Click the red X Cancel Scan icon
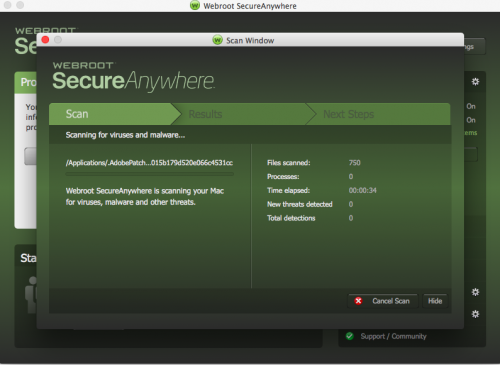 [x=358, y=301]
